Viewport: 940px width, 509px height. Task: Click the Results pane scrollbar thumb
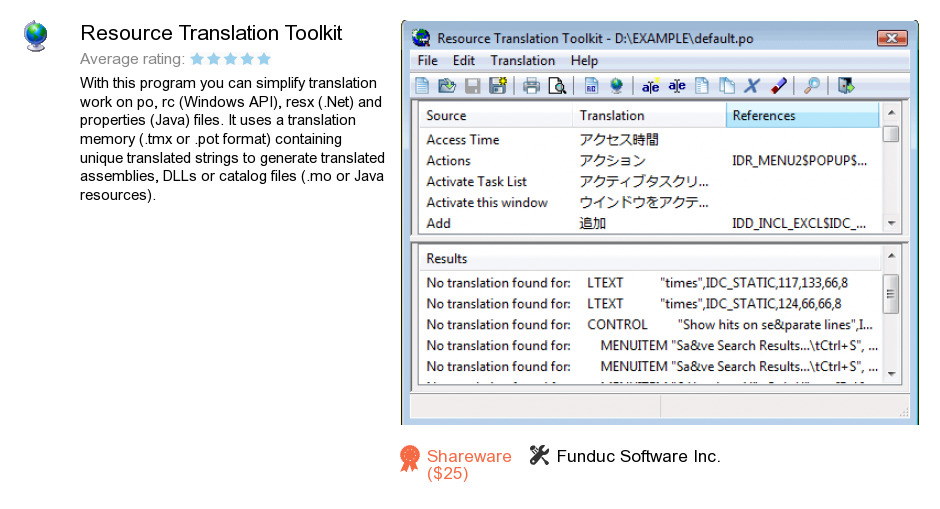point(891,294)
